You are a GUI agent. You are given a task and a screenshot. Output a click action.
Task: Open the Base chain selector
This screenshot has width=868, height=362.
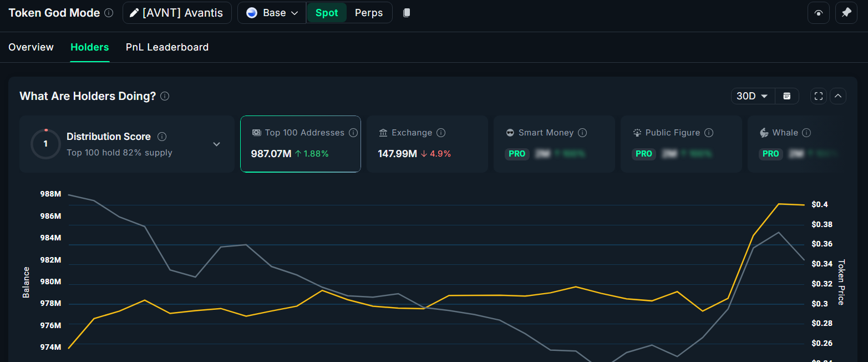coord(271,12)
